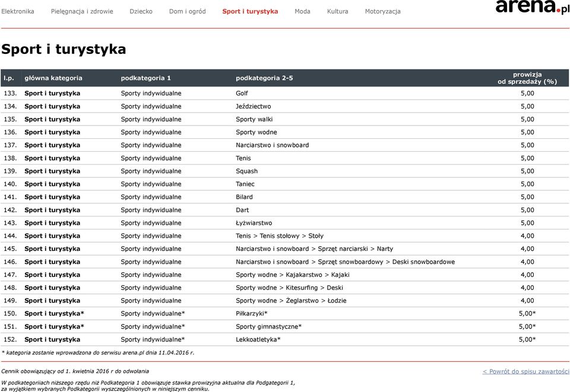The image size is (570, 392).
Task: Click row number 140.
Action: pos(10,184)
